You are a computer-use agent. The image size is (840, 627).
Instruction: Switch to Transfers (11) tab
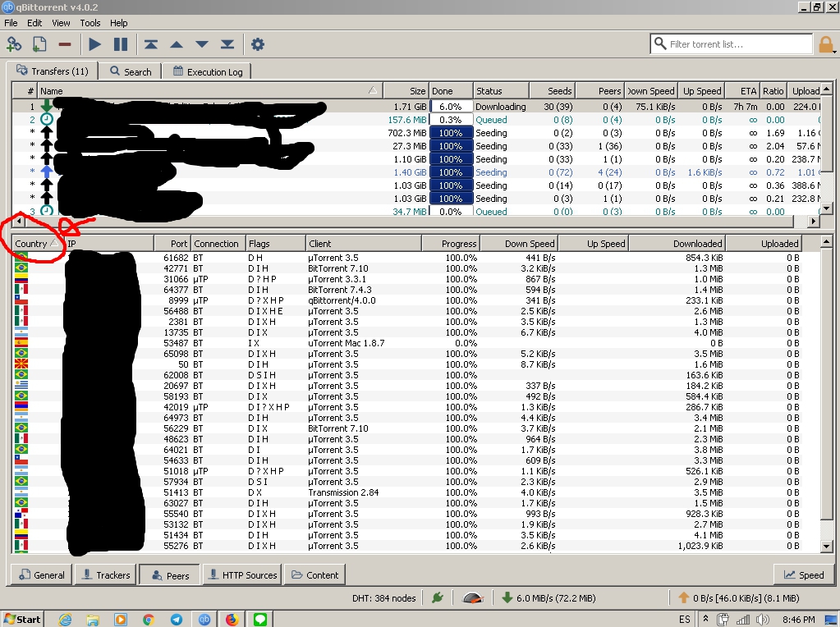52,71
